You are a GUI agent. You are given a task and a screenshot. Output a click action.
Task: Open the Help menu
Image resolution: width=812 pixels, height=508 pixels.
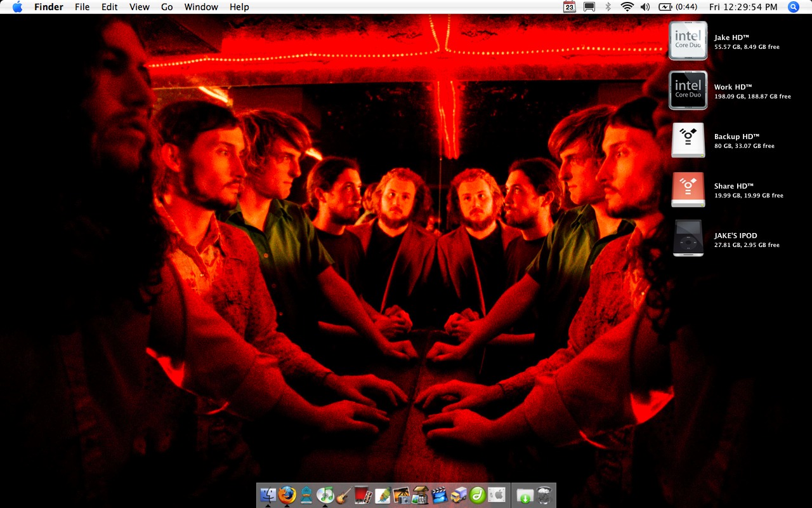click(239, 7)
